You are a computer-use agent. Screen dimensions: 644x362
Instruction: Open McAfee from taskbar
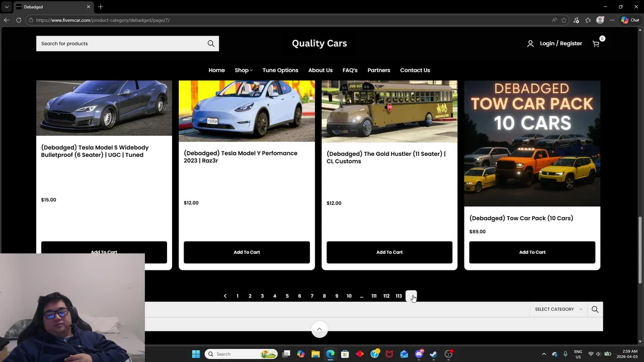[389, 354]
